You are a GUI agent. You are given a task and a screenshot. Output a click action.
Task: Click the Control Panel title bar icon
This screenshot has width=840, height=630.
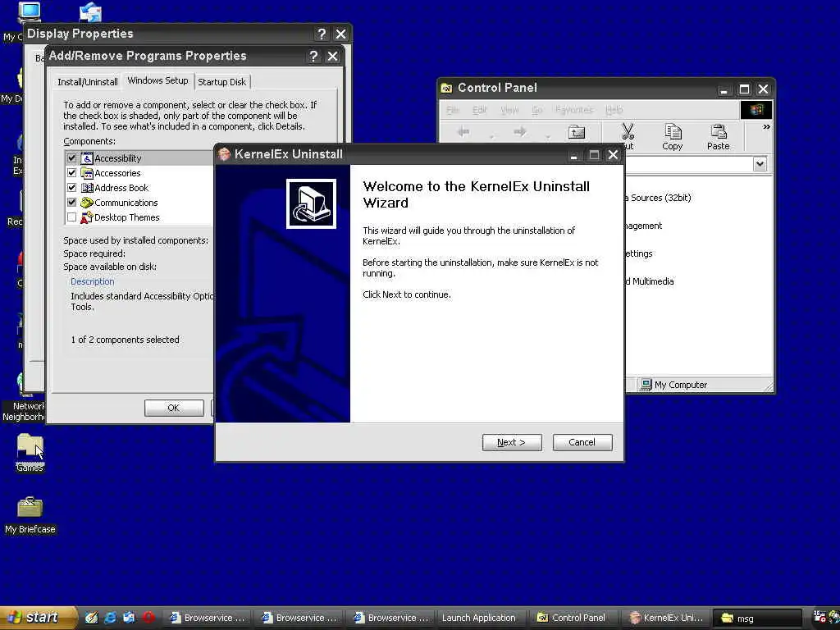pyautogui.click(x=446, y=89)
